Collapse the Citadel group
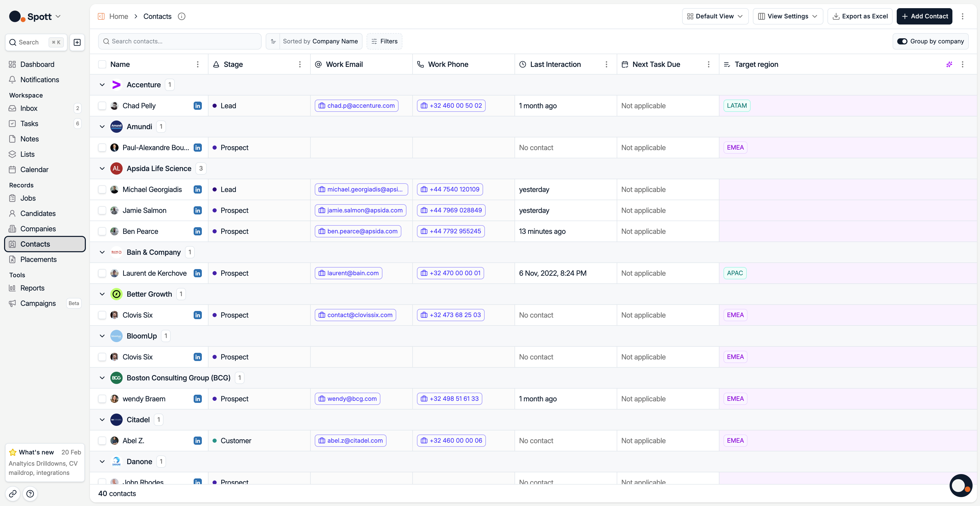The width and height of the screenshot is (980, 506). point(102,419)
